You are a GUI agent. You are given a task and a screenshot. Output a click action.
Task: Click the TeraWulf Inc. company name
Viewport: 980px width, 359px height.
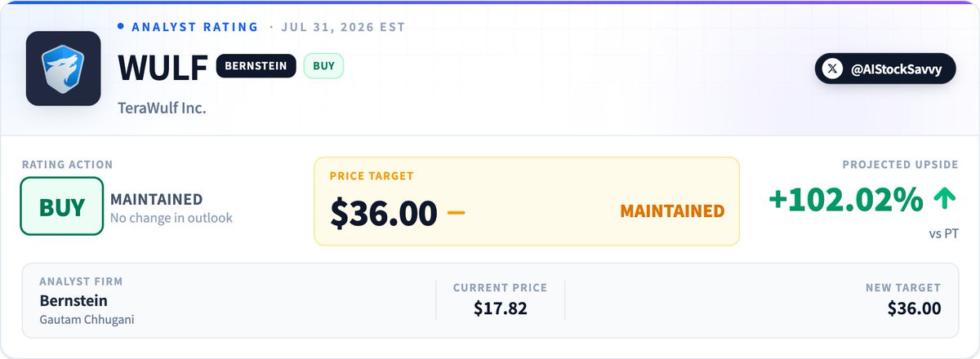(x=163, y=108)
